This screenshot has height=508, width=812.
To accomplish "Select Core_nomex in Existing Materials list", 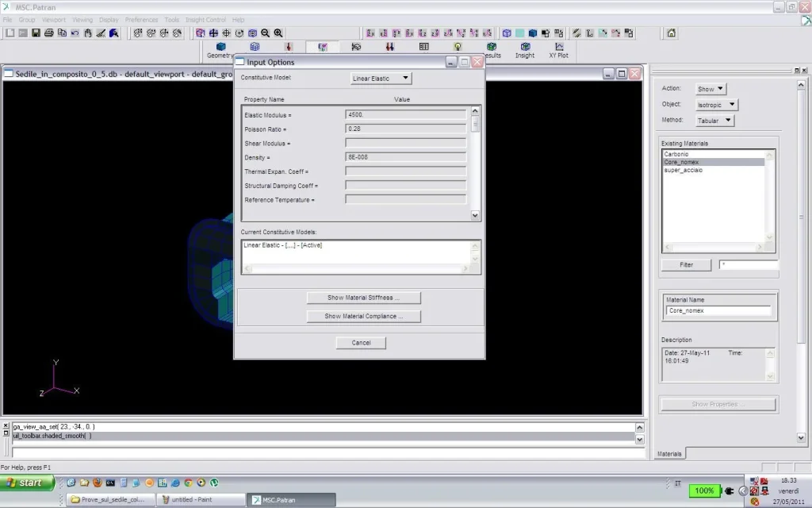I will pyautogui.click(x=714, y=162).
